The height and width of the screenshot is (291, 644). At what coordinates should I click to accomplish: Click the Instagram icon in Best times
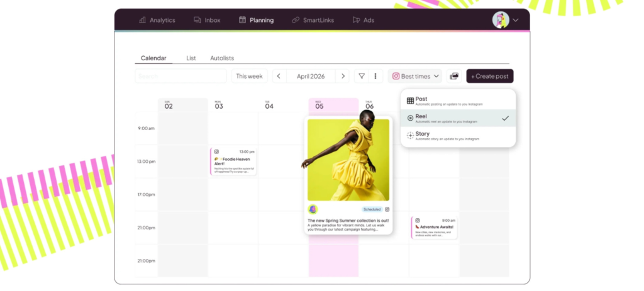396,76
